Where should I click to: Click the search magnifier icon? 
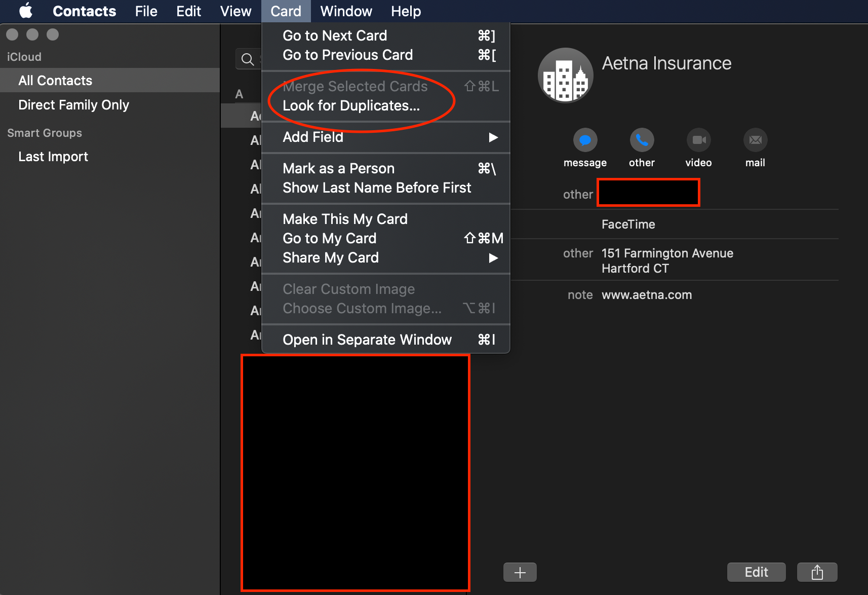click(x=248, y=59)
